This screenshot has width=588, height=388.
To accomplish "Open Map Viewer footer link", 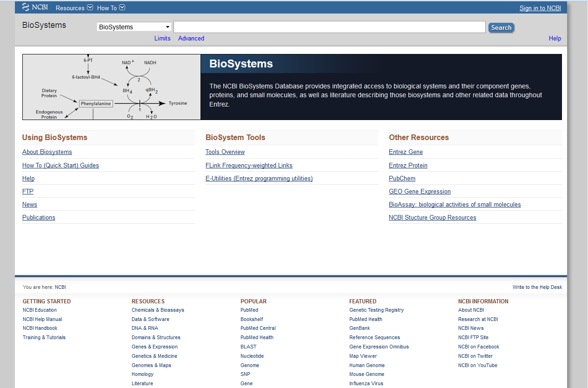I will coord(363,356).
